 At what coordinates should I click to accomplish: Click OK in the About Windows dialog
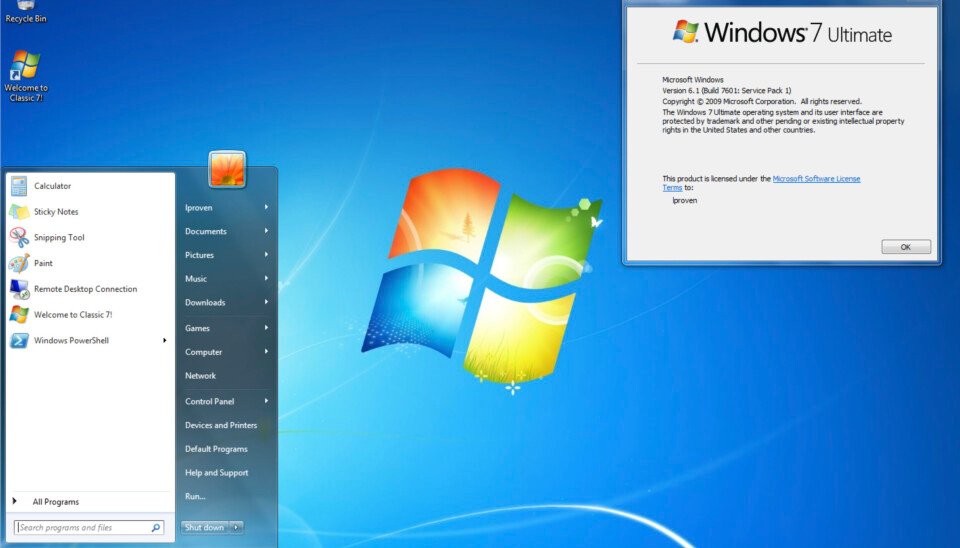click(x=906, y=247)
